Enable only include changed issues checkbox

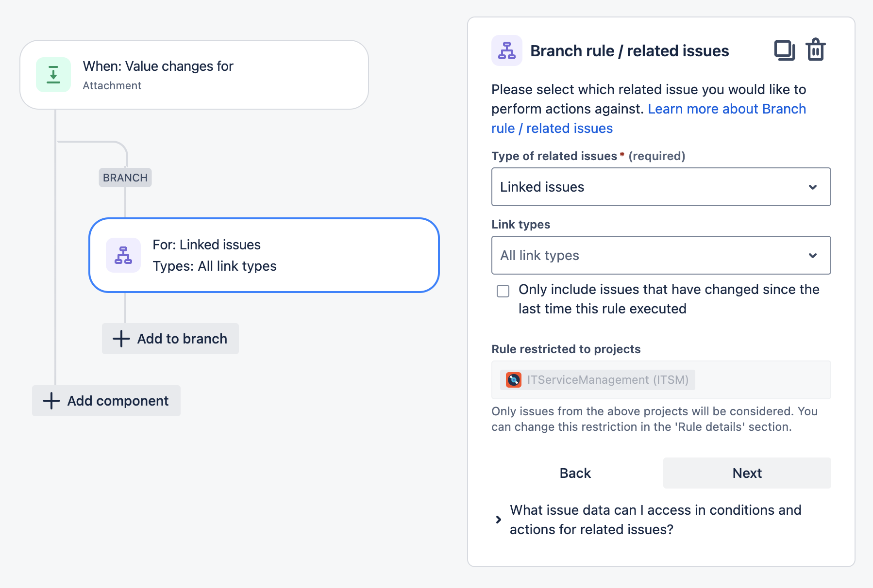[503, 291]
